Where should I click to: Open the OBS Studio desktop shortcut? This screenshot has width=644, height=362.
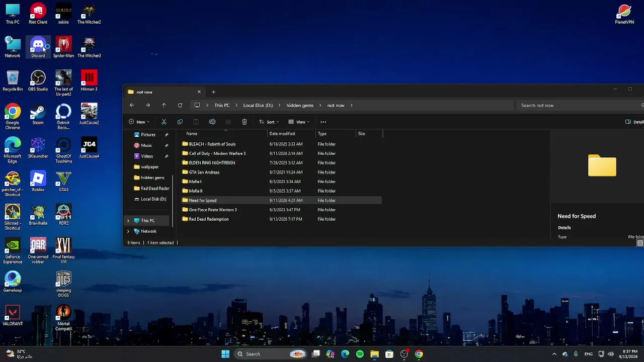tap(38, 80)
